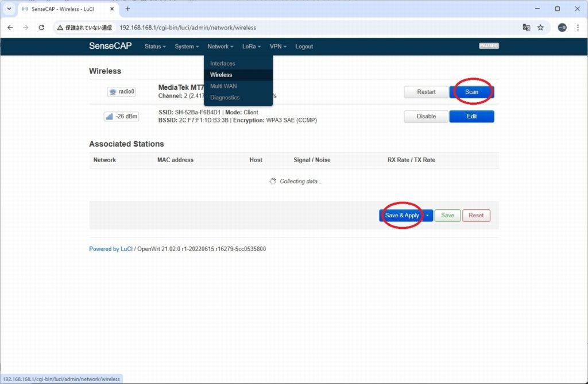Open the Save & Apply dropdown arrow
The image size is (588, 384).
pyautogui.click(x=428, y=216)
